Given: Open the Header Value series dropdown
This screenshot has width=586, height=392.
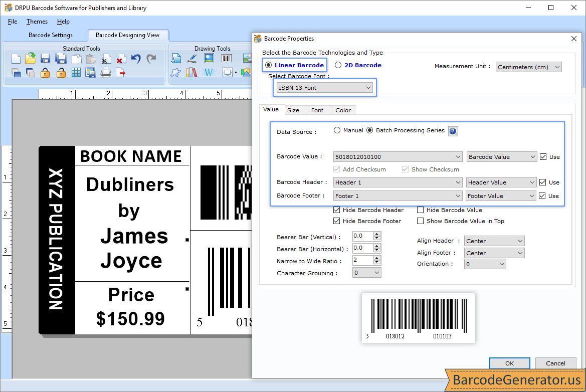Looking at the screenshot, I should click(501, 182).
